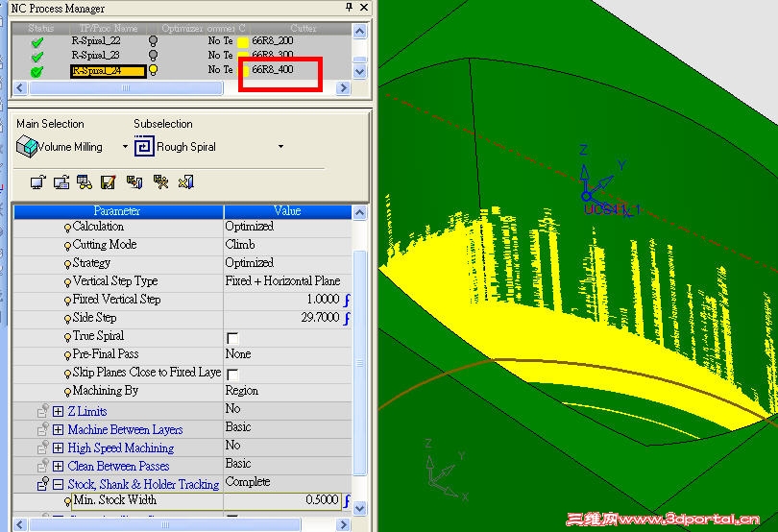Click the Min. Stock Width value 0.5000
This screenshot has height=532, width=778.
click(x=322, y=499)
